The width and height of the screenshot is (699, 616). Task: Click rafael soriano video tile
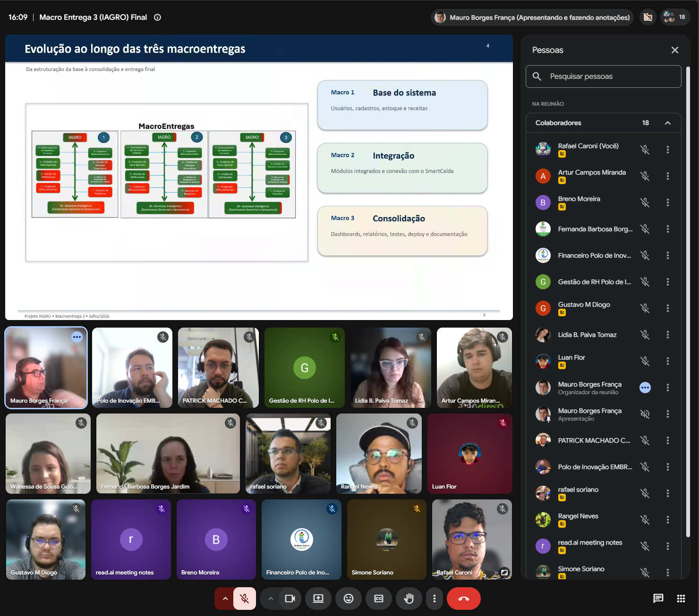pyautogui.click(x=288, y=454)
